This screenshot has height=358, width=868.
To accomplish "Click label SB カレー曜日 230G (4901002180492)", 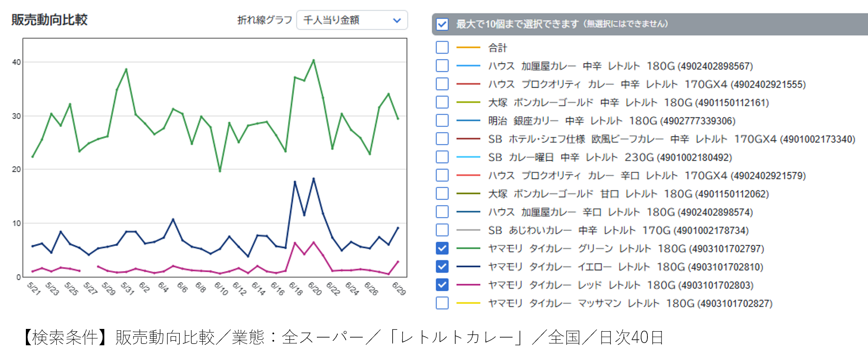I will pyautogui.click(x=610, y=157).
